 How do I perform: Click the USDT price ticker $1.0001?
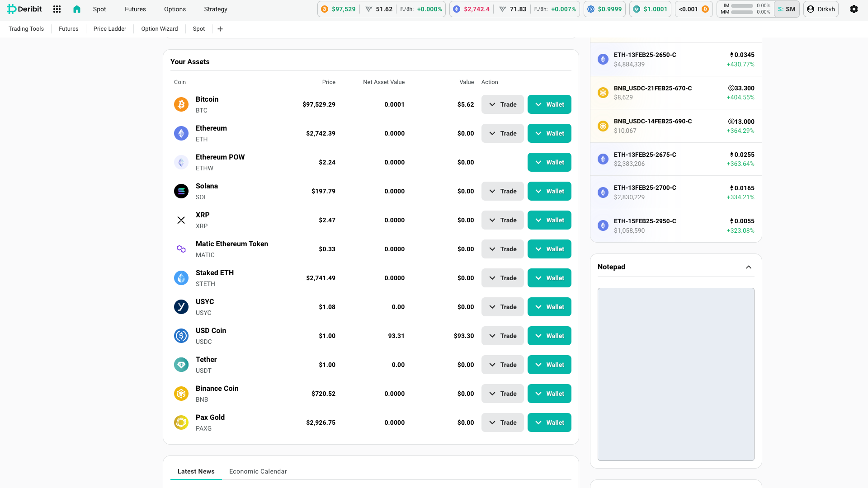click(x=650, y=9)
